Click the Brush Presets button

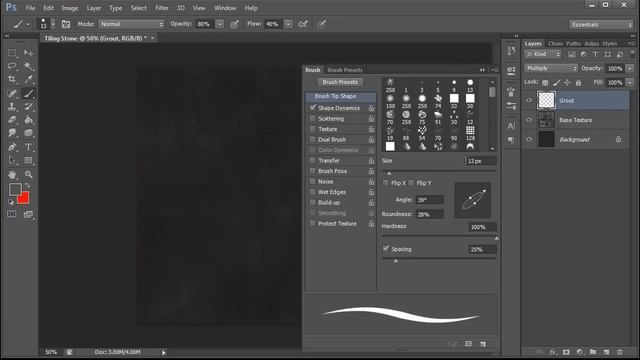(340, 82)
